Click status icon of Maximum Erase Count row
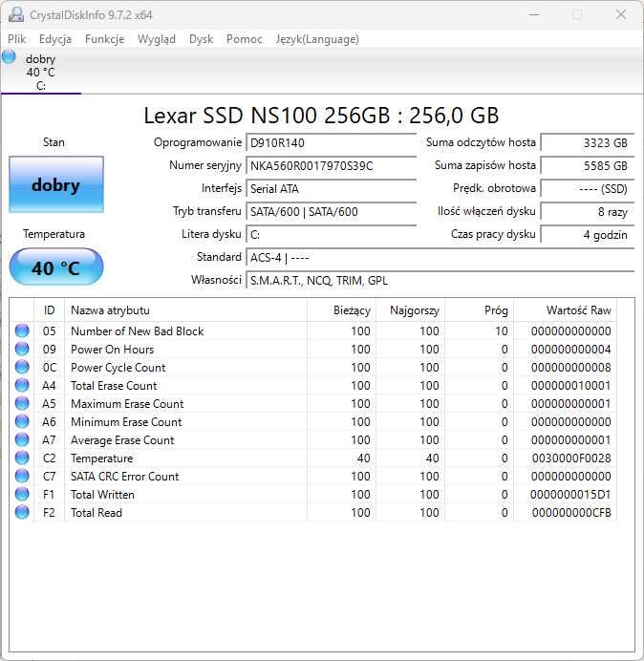The height and width of the screenshot is (661, 644). pos(22,403)
